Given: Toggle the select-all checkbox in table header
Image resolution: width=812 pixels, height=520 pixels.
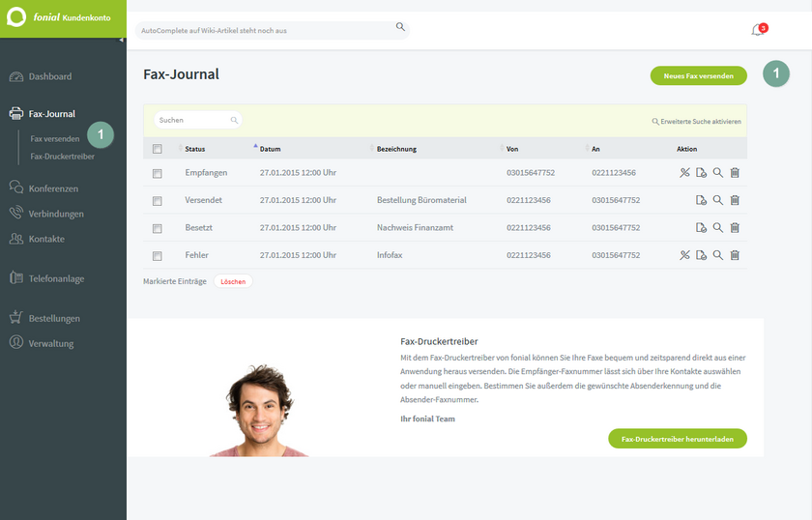Looking at the screenshot, I should (158, 149).
